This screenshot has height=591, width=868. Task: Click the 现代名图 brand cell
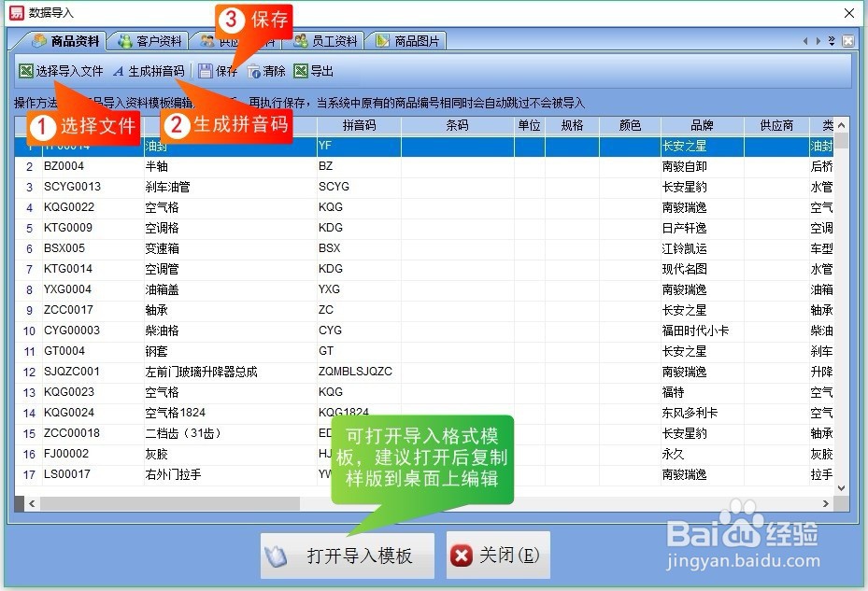click(702, 268)
